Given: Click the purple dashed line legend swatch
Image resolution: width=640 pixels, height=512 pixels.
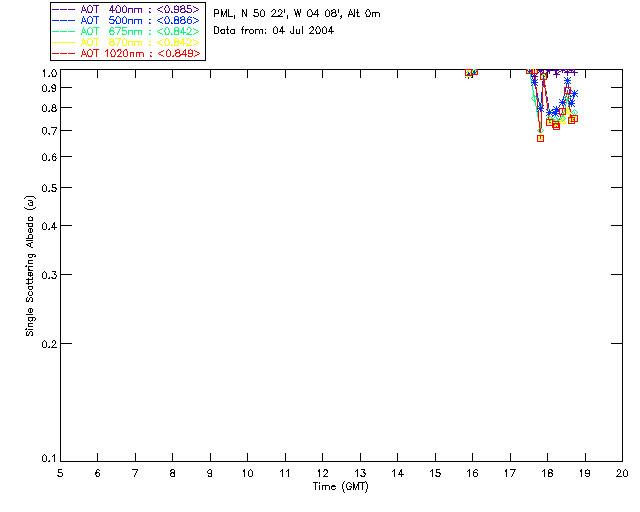Looking at the screenshot, I should (64, 9).
